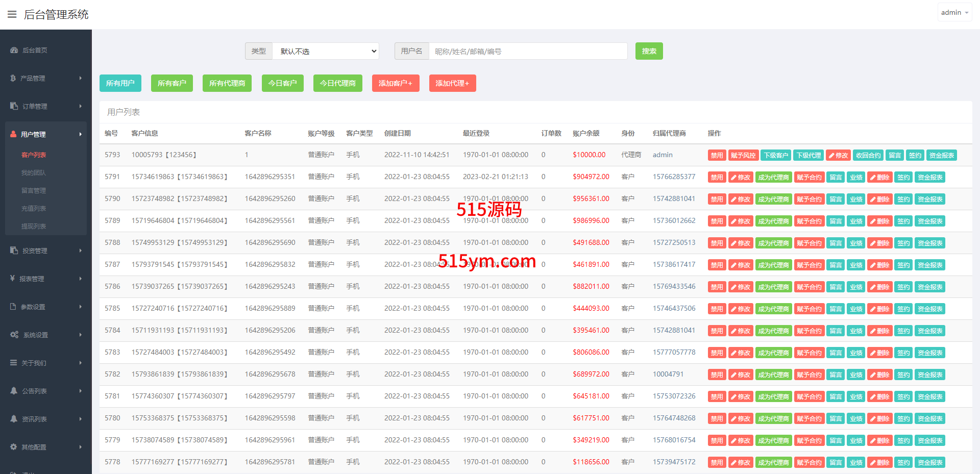Viewport: 980px width, 474px height.
Task: Click the user icon for 用户管理
Action: click(14, 134)
